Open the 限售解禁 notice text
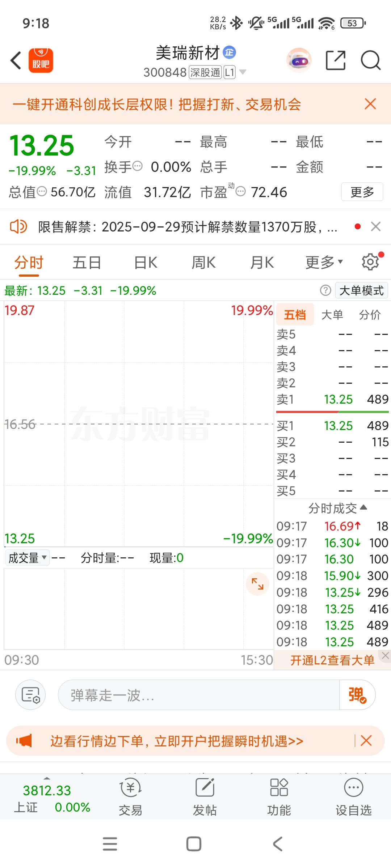This screenshot has width=391, height=868. (x=188, y=227)
